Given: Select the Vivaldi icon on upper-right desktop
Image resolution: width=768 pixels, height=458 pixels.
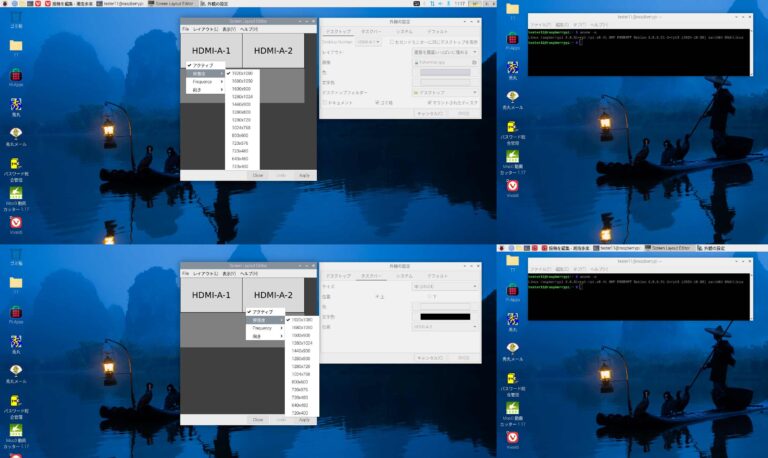Looking at the screenshot, I should point(512,188).
